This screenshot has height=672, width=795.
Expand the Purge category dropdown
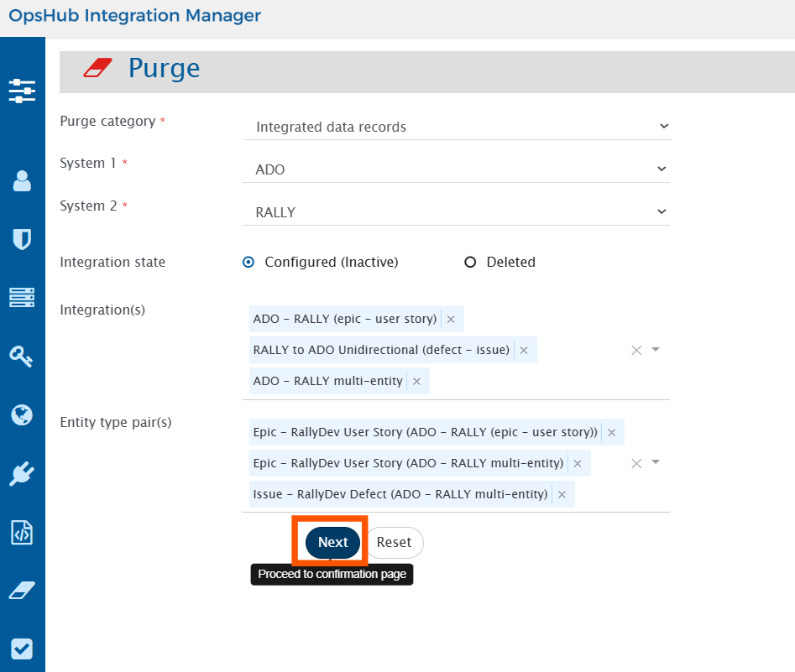(663, 127)
